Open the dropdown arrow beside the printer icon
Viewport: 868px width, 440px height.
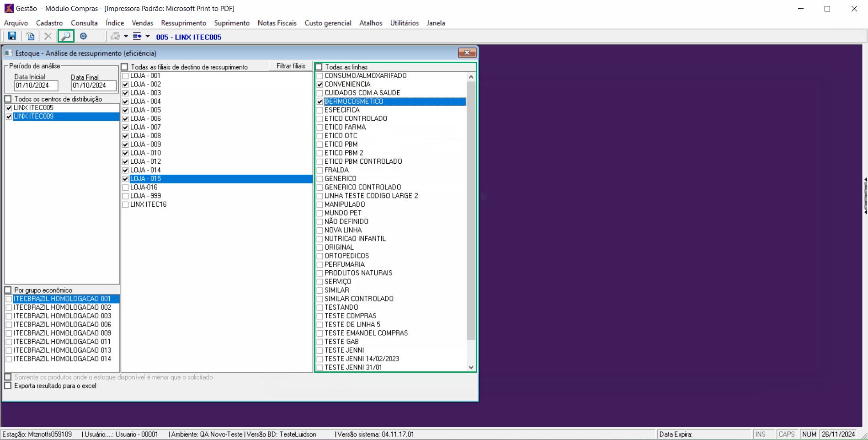[x=126, y=37]
